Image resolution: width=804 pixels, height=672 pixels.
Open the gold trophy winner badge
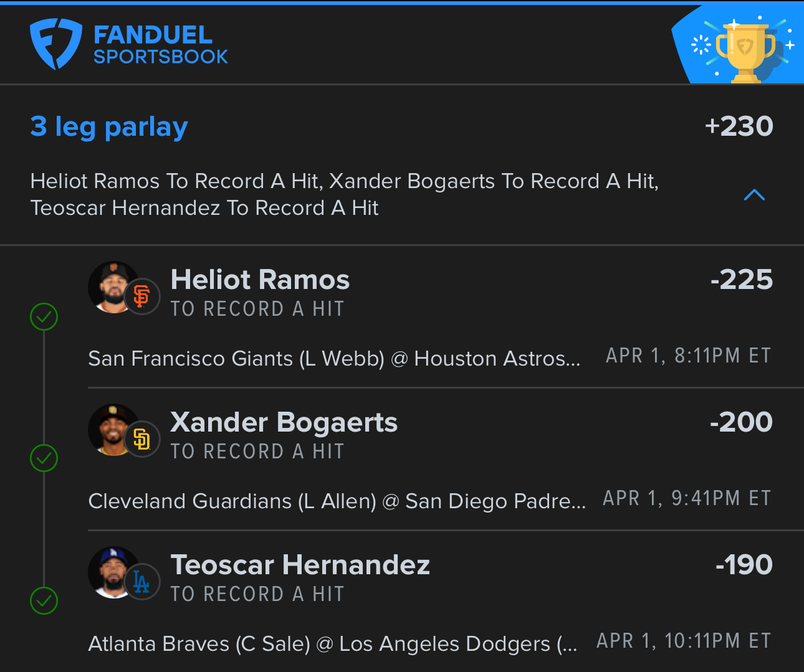point(746,51)
